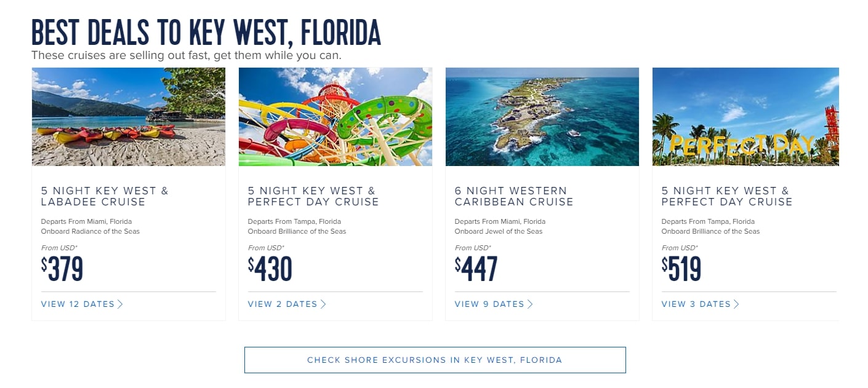Open the colorful waterslides cruise photo
The width and height of the screenshot is (868, 388).
tap(336, 117)
